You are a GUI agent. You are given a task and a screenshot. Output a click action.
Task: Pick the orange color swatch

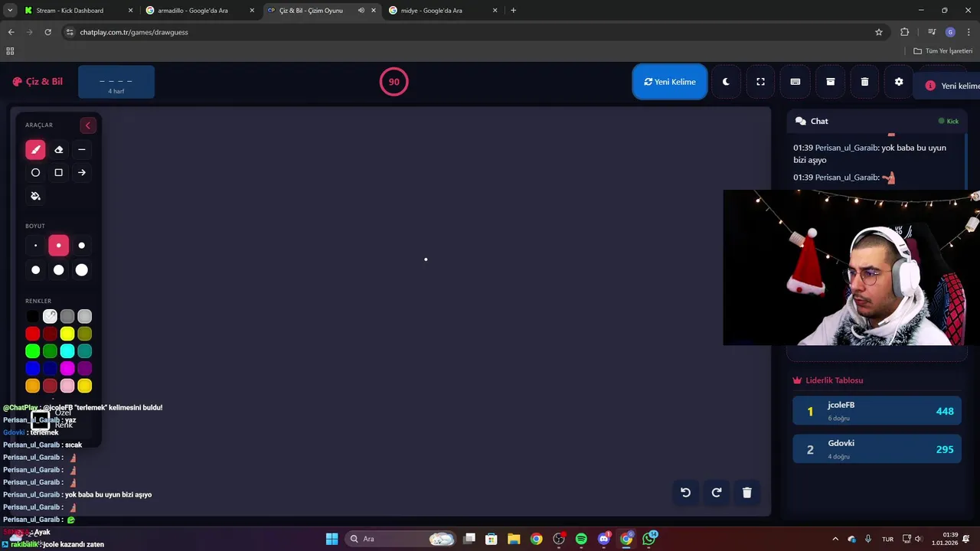[x=32, y=386]
